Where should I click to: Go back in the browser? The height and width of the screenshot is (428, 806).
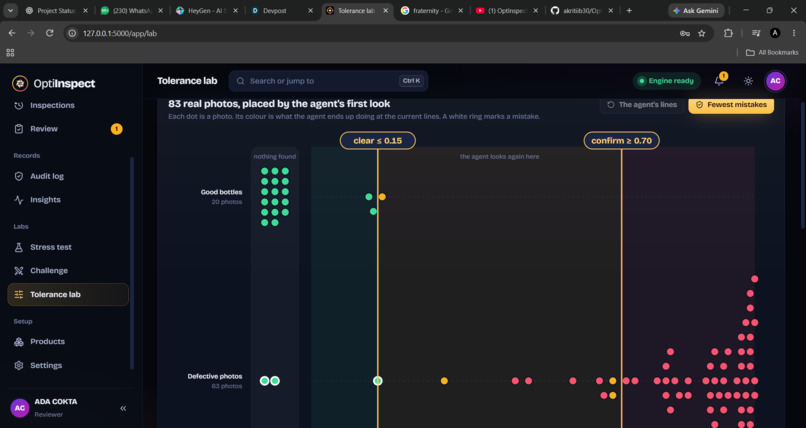coord(12,33)
